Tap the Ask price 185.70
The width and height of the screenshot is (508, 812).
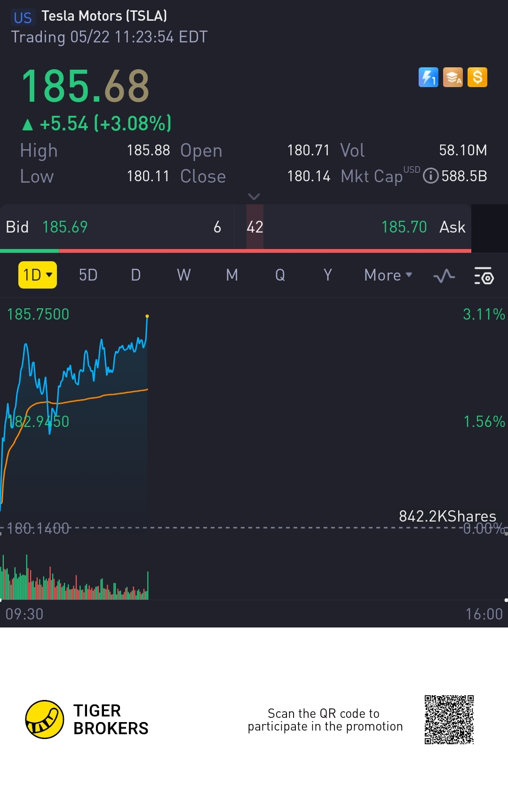pos(404,227)
